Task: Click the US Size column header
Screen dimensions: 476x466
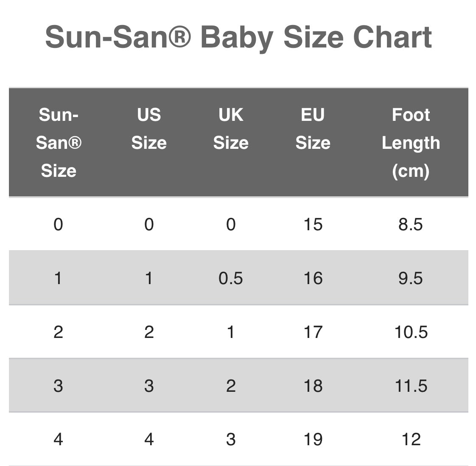Action: coord(149,129)
